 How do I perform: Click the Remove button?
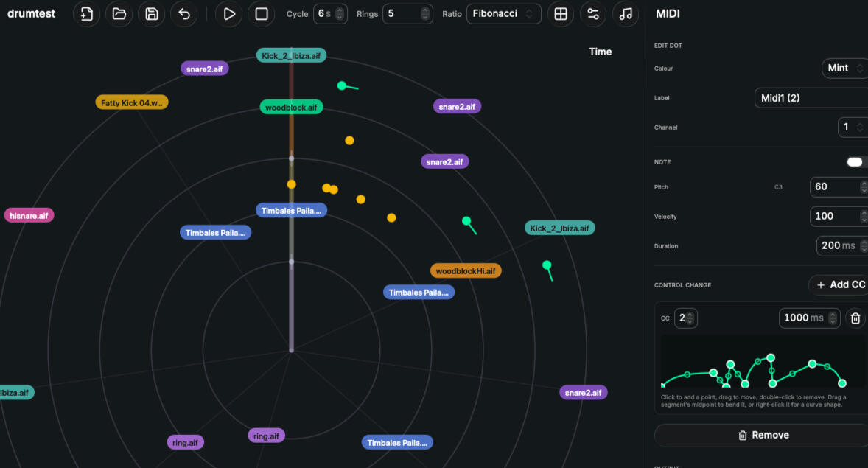(x=761, y=436)
